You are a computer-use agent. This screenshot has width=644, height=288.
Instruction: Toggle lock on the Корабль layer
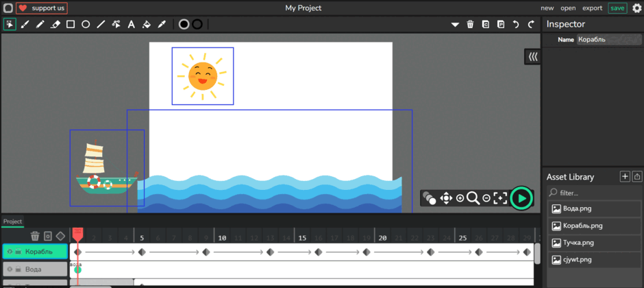pos(18,252)
